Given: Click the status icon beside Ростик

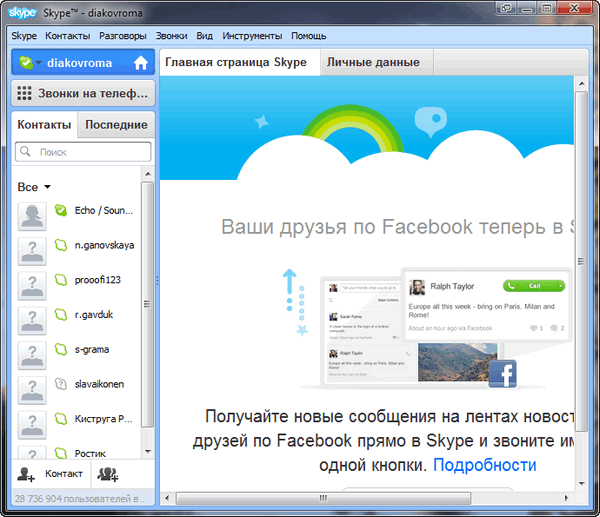Looking at the screenshot, I should [61, 453].
